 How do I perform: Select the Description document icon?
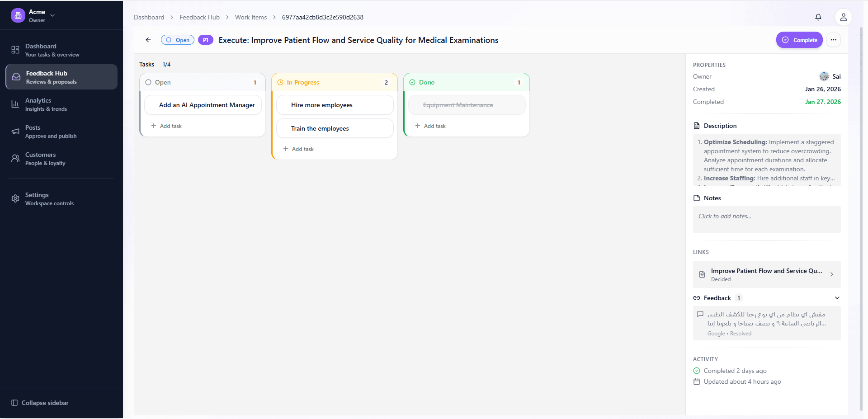tap(696, 125)
